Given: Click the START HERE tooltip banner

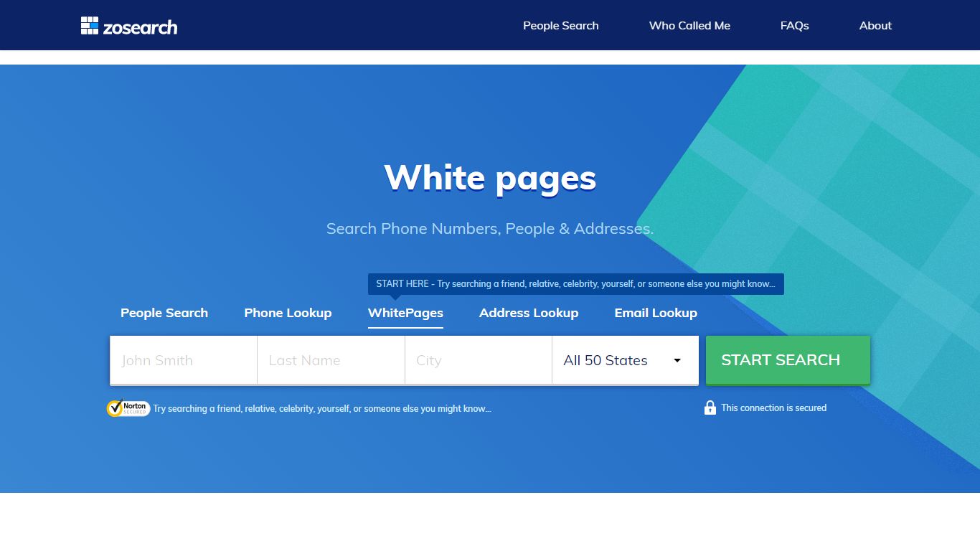Looking at the screenshot, I should 575,284.
